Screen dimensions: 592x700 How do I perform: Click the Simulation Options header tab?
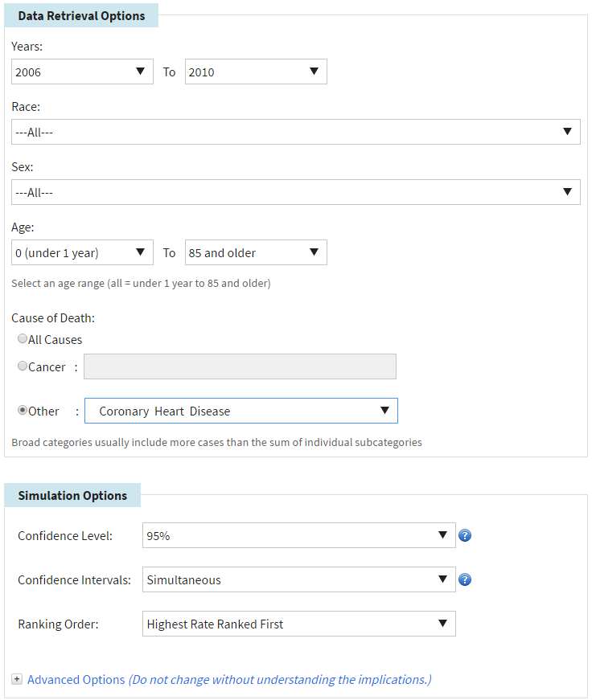72,495
